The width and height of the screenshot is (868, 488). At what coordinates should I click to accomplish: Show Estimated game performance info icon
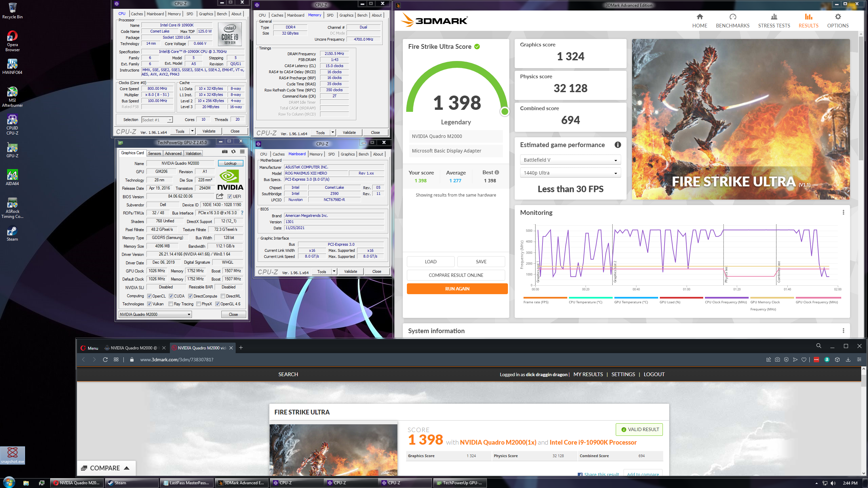618,145
